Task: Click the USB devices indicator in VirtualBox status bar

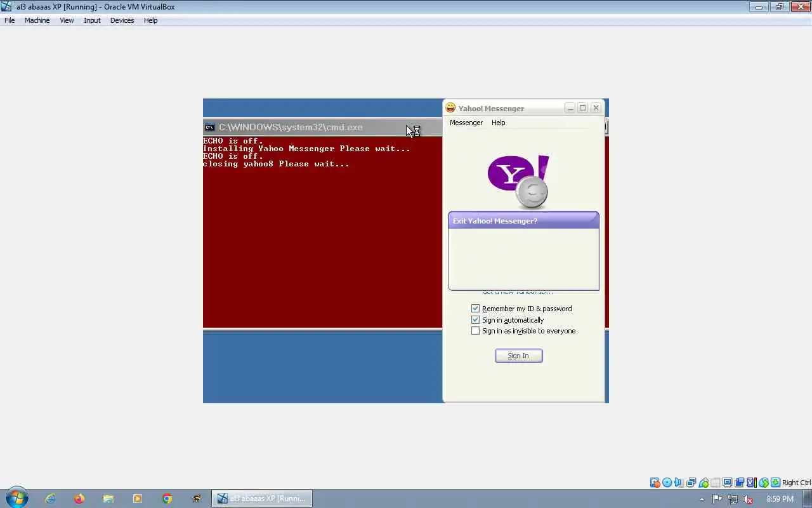Action: (704, 483)
